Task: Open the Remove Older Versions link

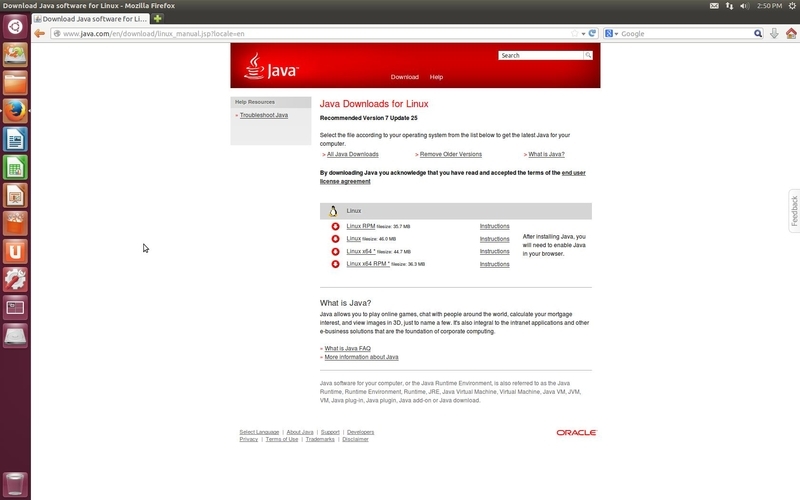Action: pyautogui.click(x=451, y=154)
